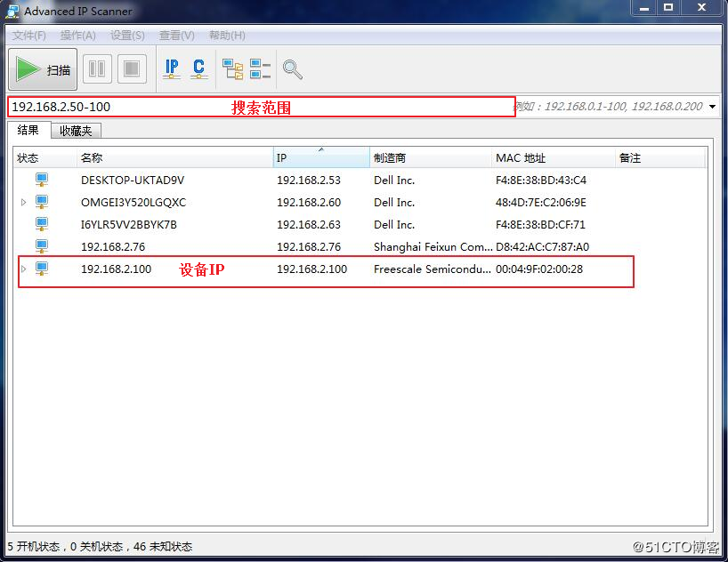The width and height of the screenshot is (728, 562).
Task: Click the C class subnet toolbar icon
Action: (x=198, y=68)
